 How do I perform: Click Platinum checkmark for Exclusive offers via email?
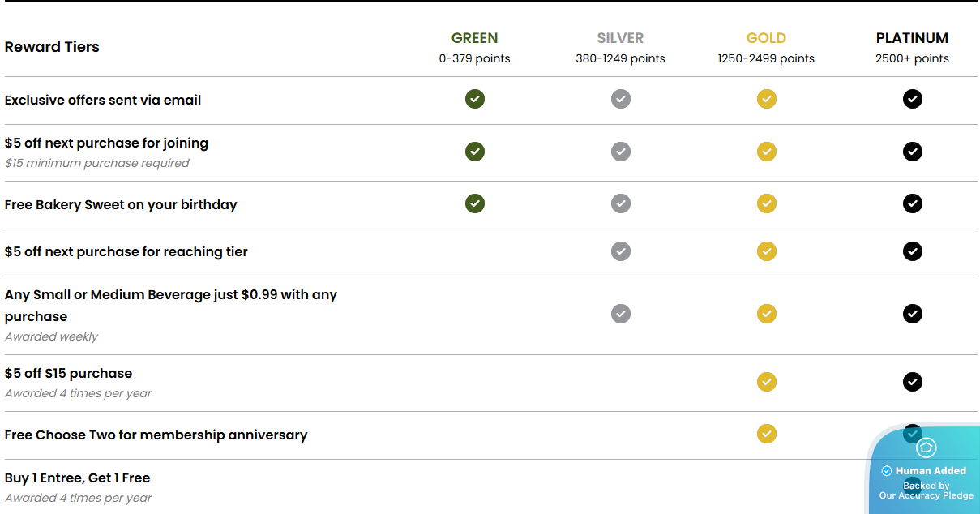[913, 99]
